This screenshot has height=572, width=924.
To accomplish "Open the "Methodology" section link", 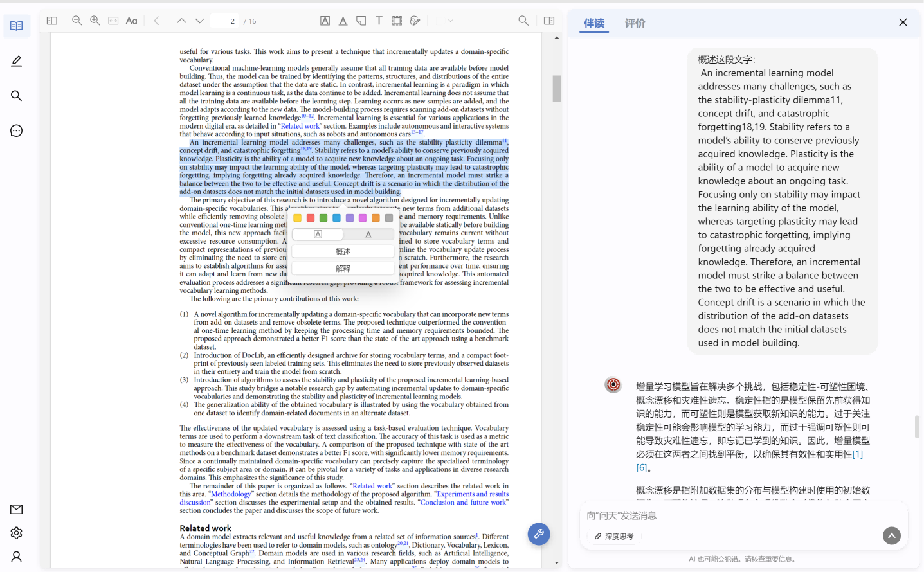I will coord(231,494).
